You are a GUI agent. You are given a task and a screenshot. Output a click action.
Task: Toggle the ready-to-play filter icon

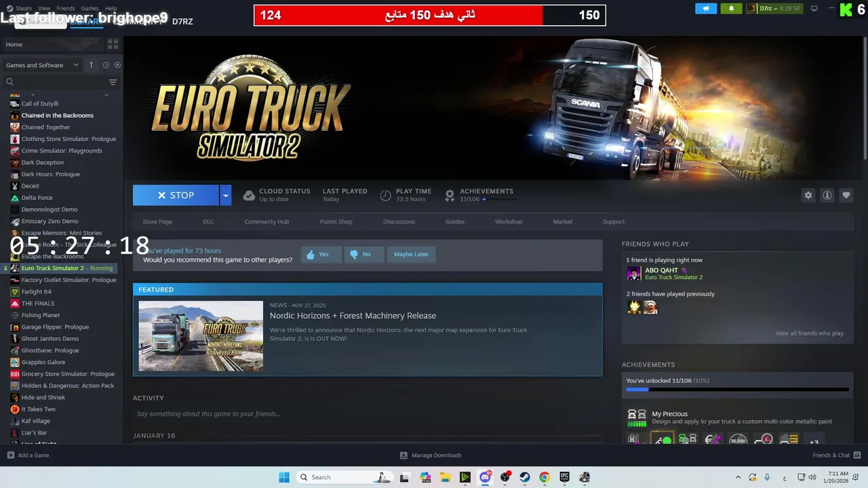tap(117, 65)
